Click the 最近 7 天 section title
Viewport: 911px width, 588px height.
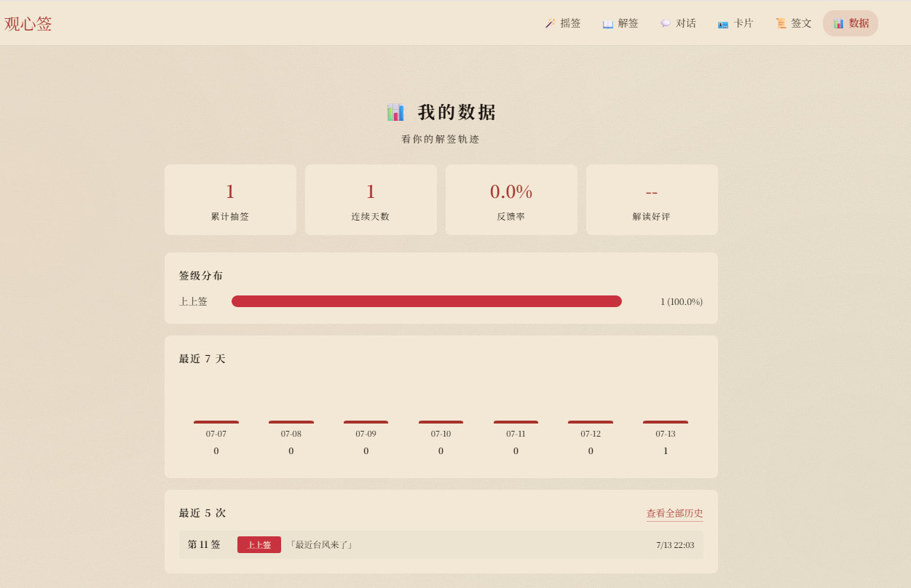coord(202,359)
